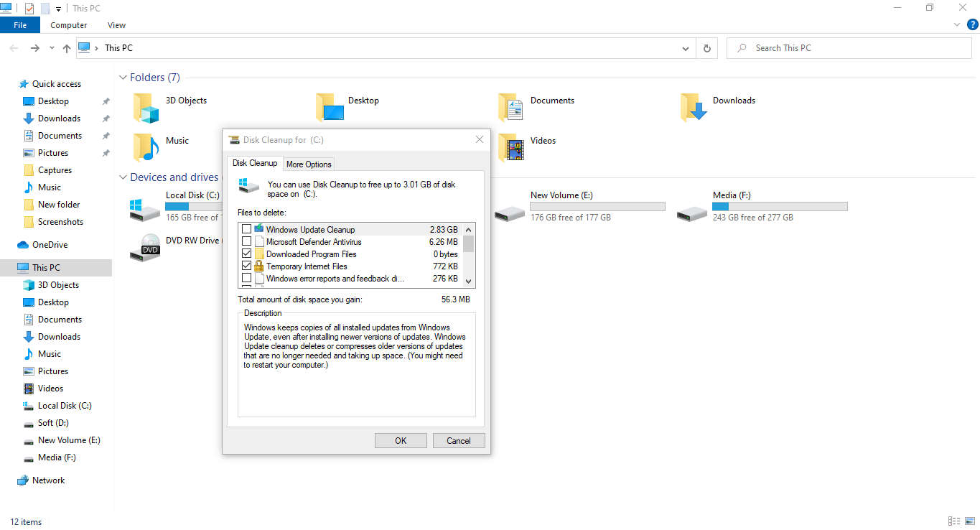Open Customize Quick Access Toolbar dropdown
Viewport: 980px width, 530px height.
[x=58, y=9]
